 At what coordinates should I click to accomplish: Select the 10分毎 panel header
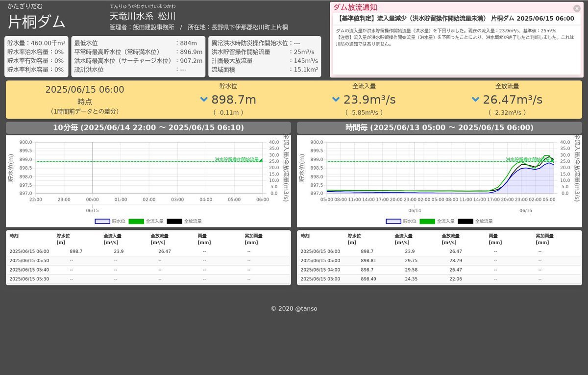(x=148, y=128)
